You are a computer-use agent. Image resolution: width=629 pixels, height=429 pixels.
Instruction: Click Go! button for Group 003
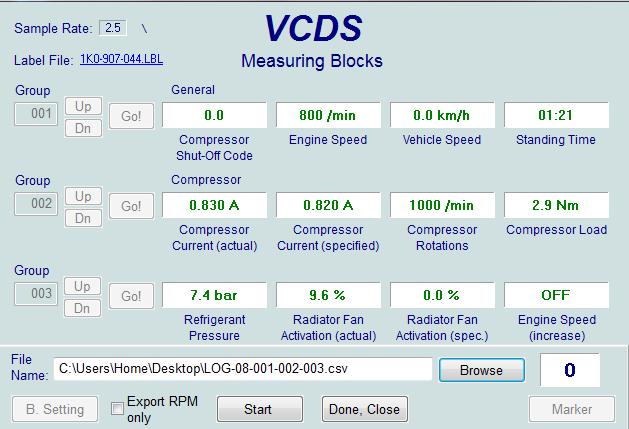[x=132, y=296]
